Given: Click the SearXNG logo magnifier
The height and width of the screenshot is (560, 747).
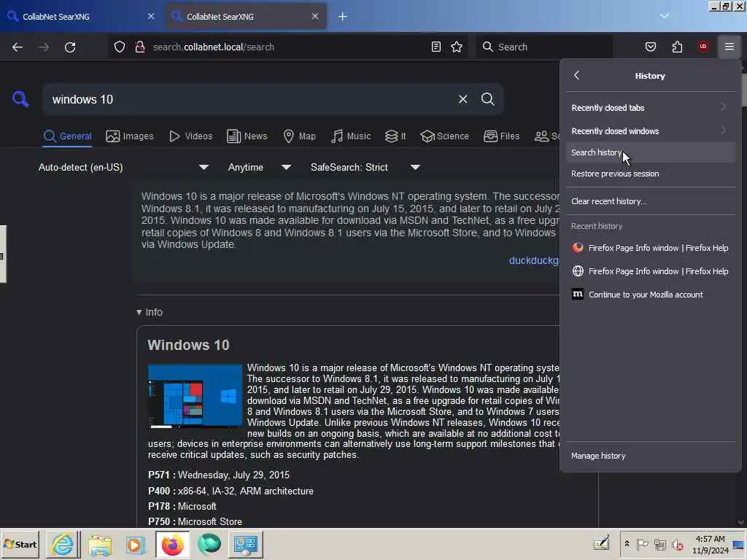Looking at the screenshot, I should (20, 99).
